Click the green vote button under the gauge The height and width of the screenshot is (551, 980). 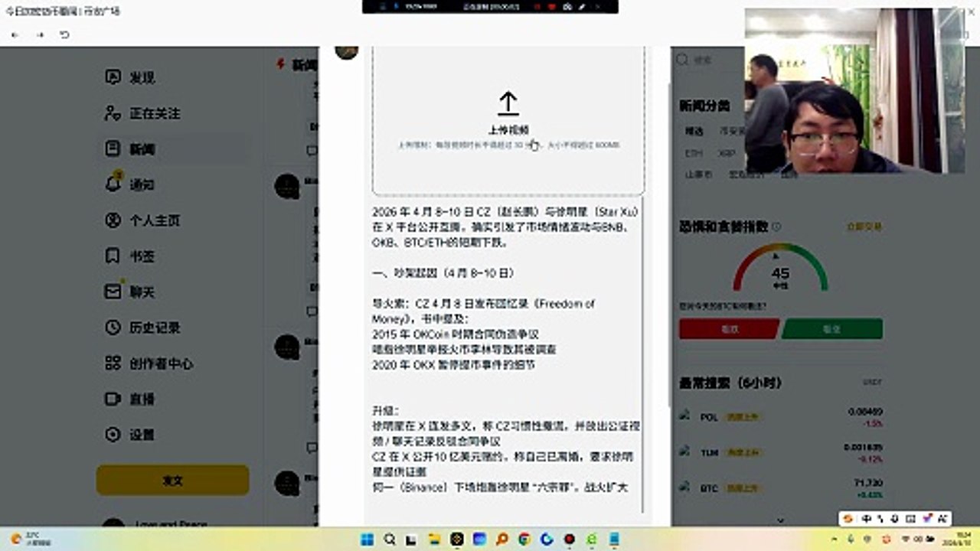(832, 329)
